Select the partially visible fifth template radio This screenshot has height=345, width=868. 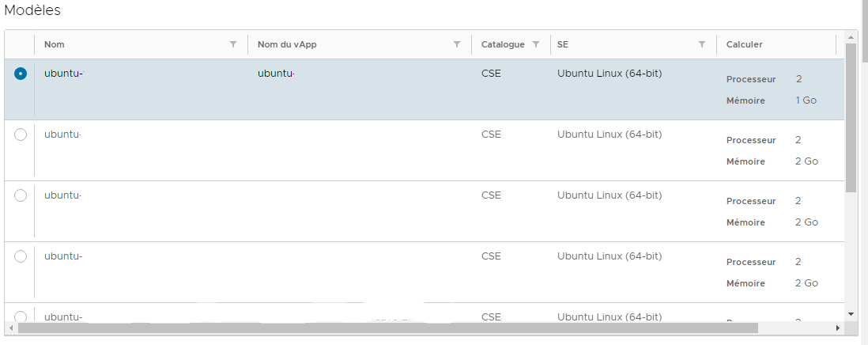coord(21,317)
